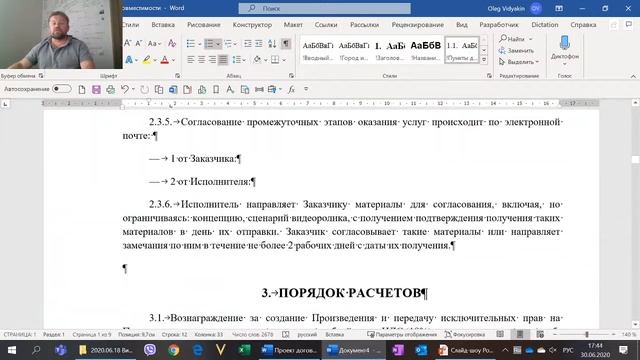Undo the last action
This screenshot has height=360, width=640.
[x=125, y=89]
